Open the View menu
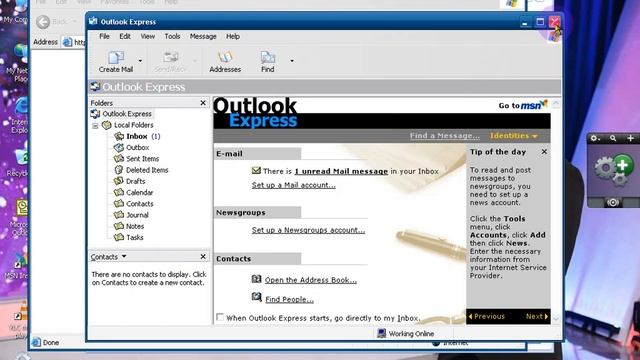 coord(148,36)
